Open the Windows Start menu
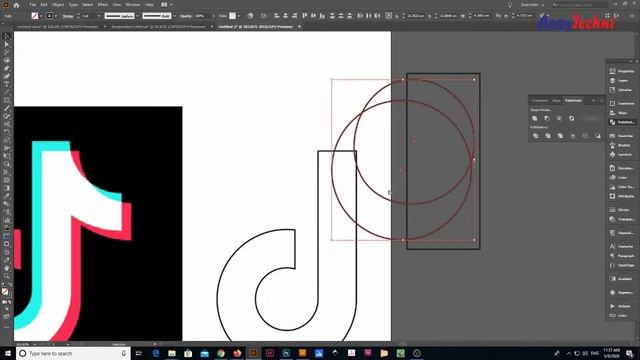This screenshot has height=360, width=640. pyautogui.click(x=8, y=353)
